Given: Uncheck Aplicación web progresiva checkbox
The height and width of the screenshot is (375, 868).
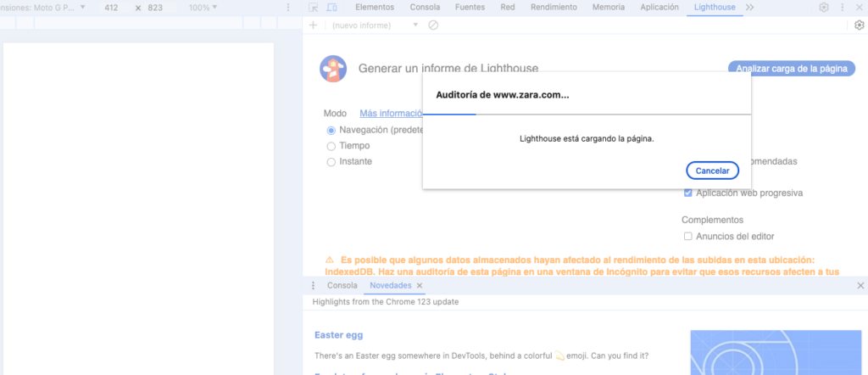Looking at the screenshot, I should tap(688, 193).
